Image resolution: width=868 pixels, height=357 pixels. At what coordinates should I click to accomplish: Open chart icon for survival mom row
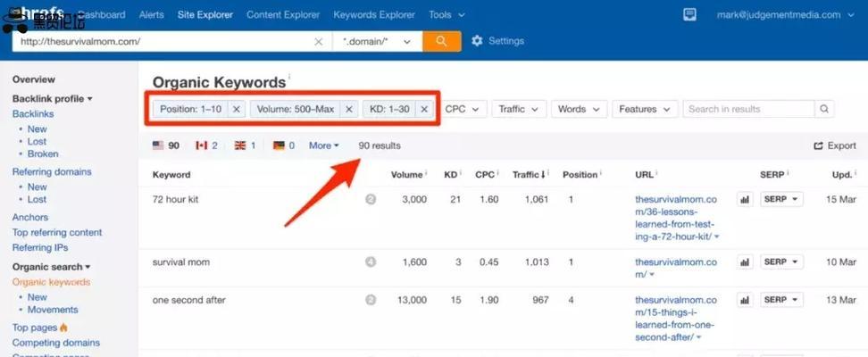point(745,262)
